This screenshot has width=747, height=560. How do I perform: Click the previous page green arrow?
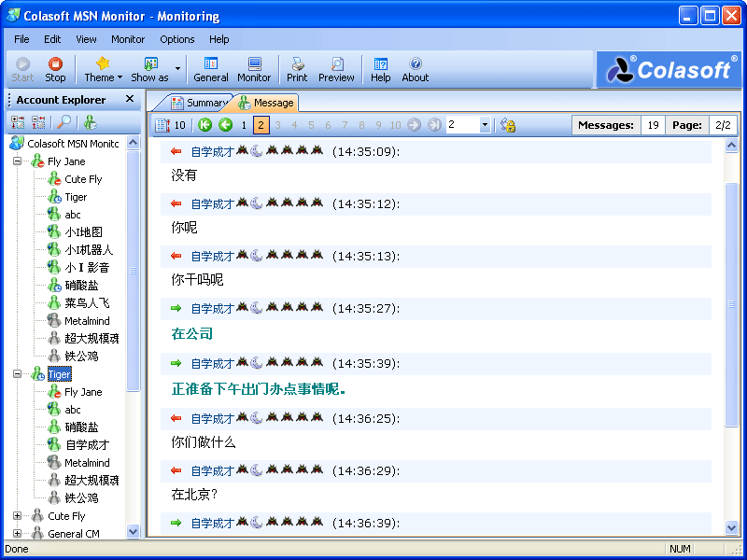225,125
